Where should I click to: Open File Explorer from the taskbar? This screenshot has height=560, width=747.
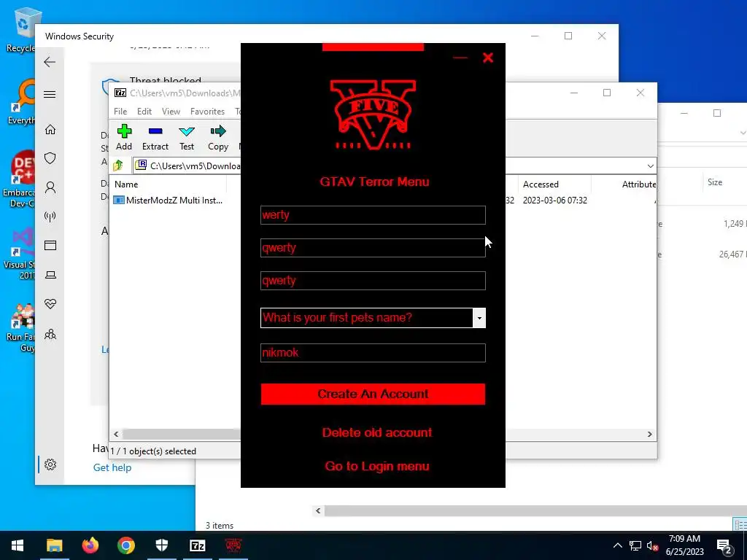[54, 545]
